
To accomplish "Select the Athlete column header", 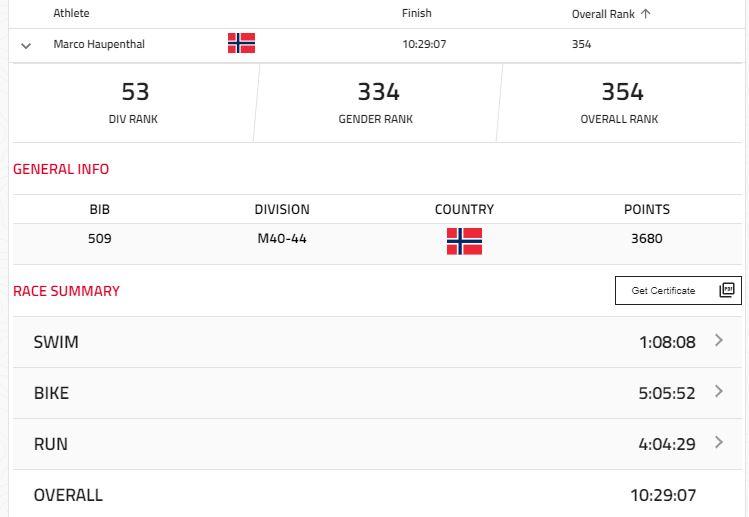I will 71,13.
